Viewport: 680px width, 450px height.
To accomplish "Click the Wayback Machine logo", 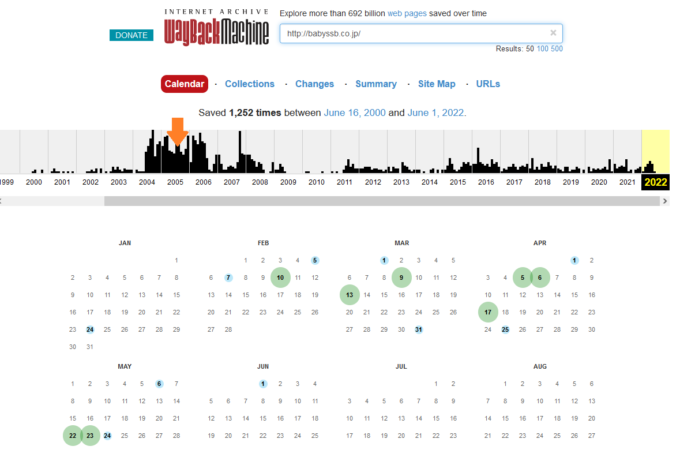I will pyautogui.click(x=216, y=28).
